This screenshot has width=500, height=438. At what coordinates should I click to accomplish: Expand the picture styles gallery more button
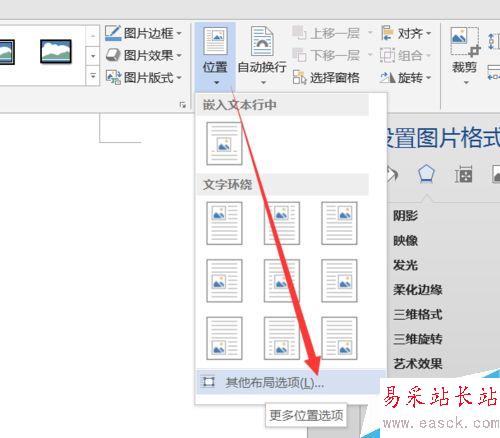[93, 76]
